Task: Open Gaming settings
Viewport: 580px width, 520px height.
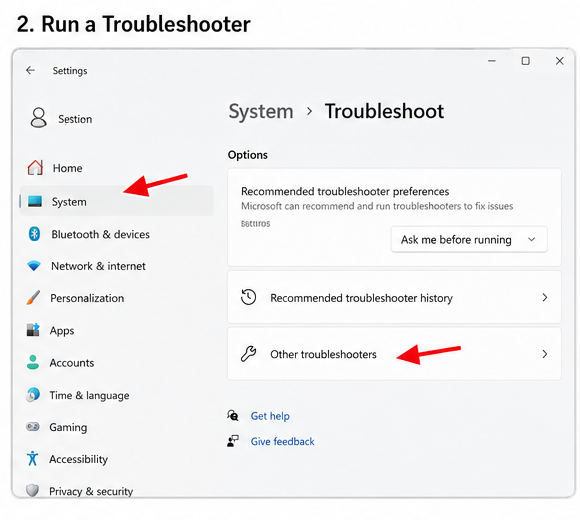Action: (x=117, y=427)
